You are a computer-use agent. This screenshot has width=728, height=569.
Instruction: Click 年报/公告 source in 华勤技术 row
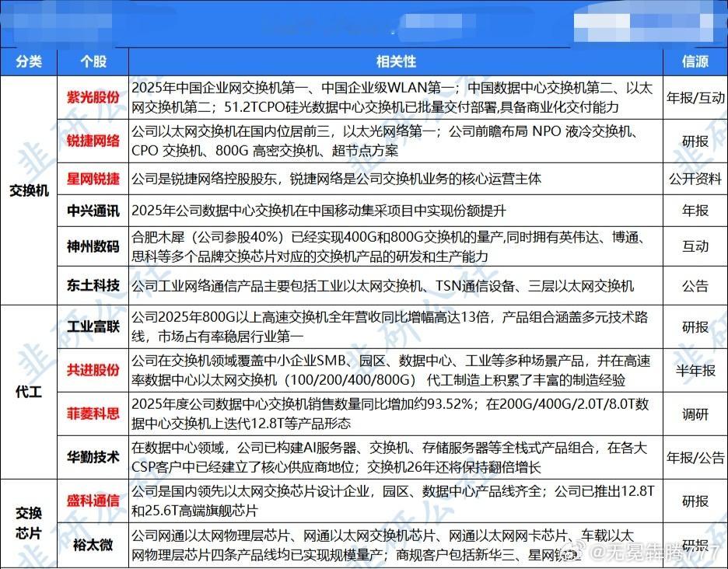(695, 457)
